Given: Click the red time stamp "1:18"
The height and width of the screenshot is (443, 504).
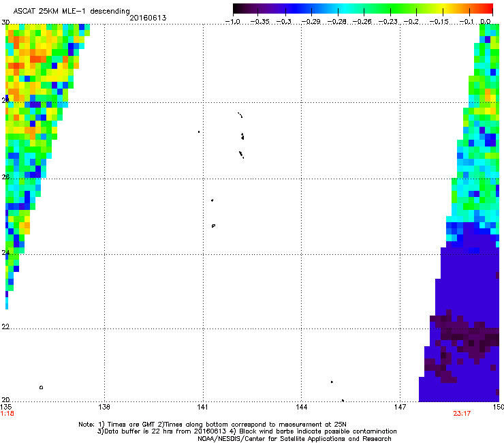Looking at the screenshot, I should 7,414.
